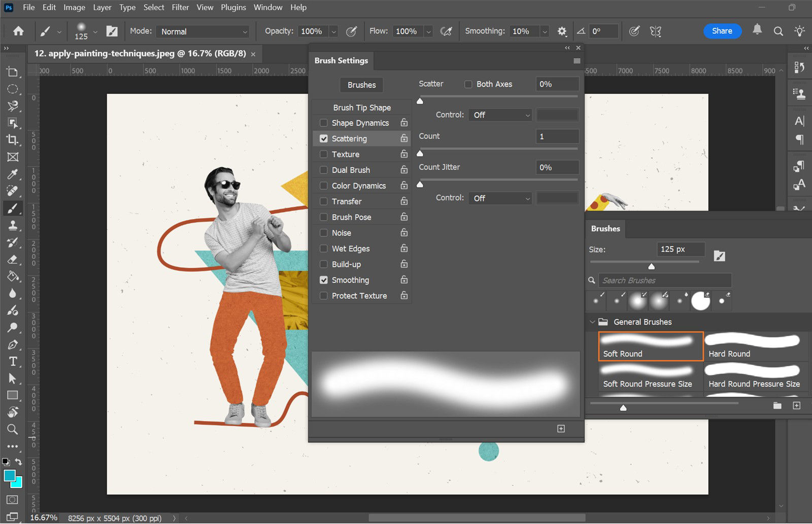Screen dimensions: 812x524
Task: Click the Home icon in the options bar
Action: tap(18, 31)
